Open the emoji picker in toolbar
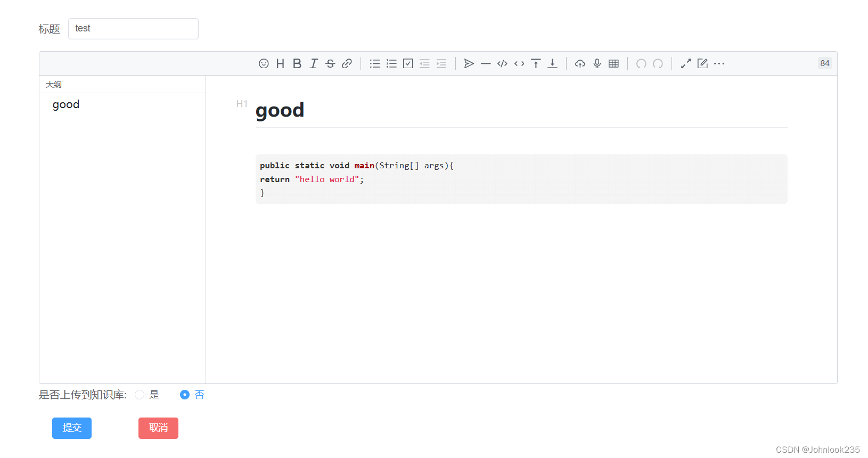This screenshot has height=458, width=868. pos(264,63)
